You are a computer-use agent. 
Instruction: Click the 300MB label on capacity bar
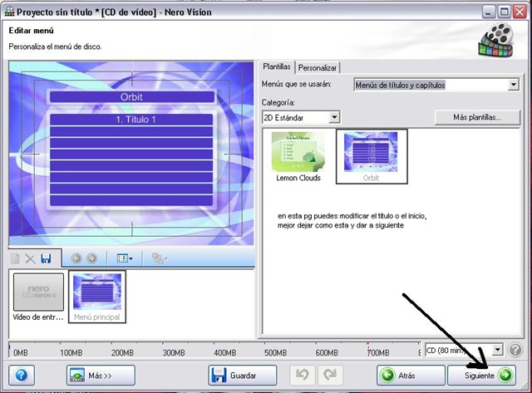(x=174, y=352)
